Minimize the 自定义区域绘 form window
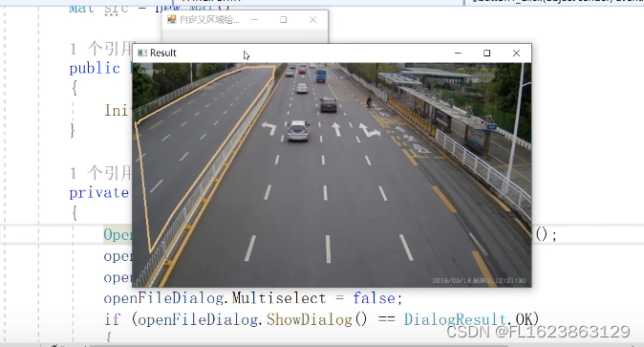 [255, 20]
